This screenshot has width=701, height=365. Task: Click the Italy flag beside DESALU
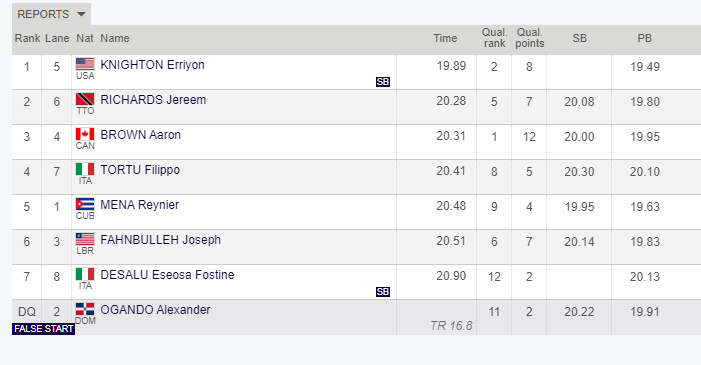pyautogui.click(x=85, y=274)
